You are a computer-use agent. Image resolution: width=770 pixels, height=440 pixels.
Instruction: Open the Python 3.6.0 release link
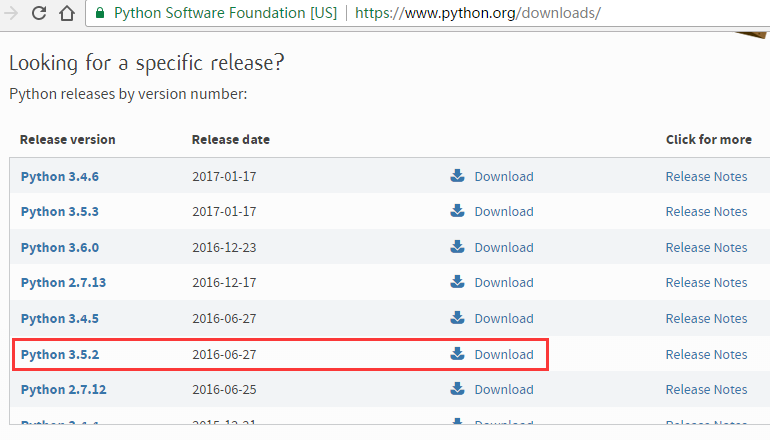[59, 248]
